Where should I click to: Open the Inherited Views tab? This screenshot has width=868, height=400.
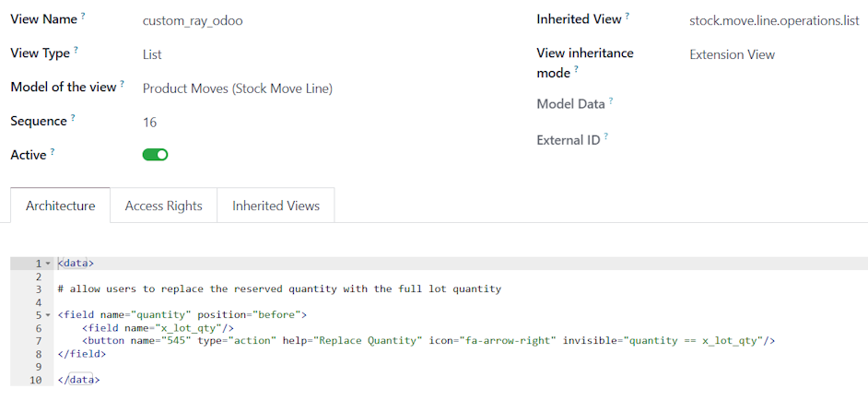tap(276, 206)
